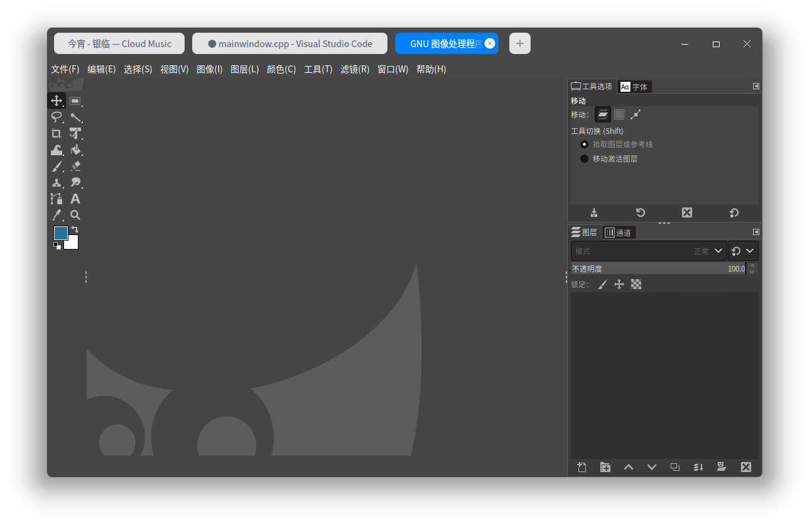
Task: Pick the Paintbrush tool
Action: pos(57,166)
